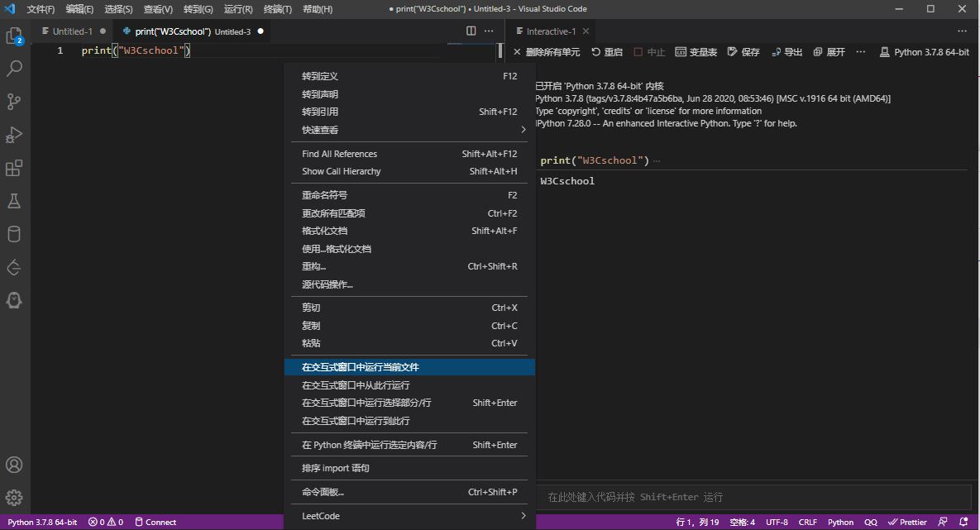
Task: Choose 排序 import 语句
Action: pos(409,468)
